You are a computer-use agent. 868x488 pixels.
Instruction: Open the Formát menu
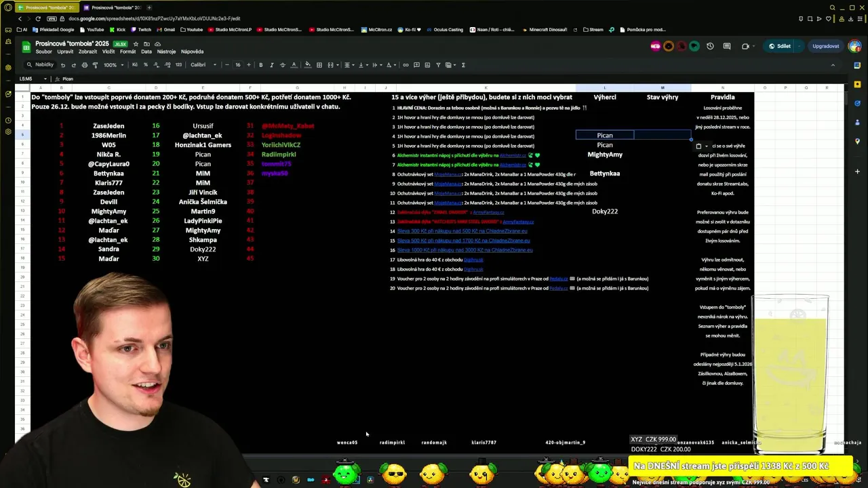point(127,52)
